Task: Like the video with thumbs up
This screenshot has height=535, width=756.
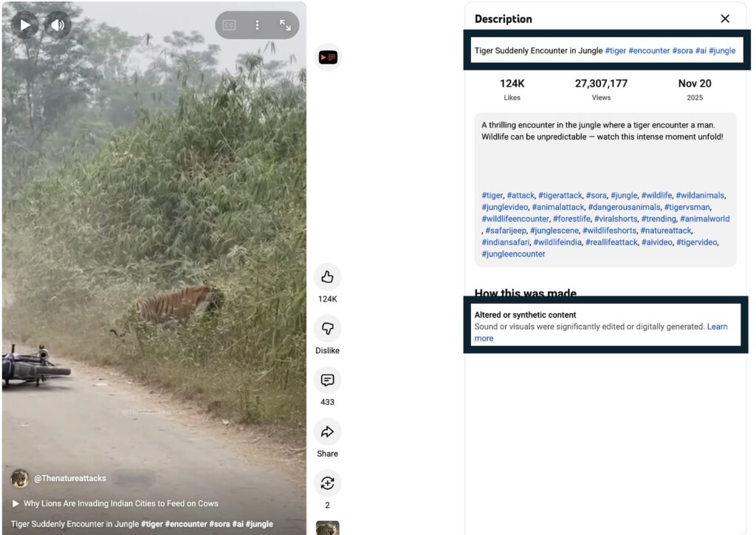Action: 327,277
